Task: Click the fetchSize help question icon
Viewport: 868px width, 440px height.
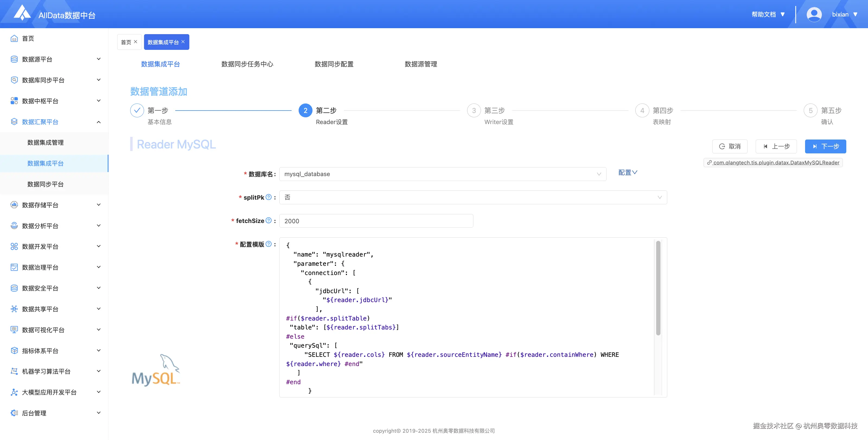Action: 268,220
